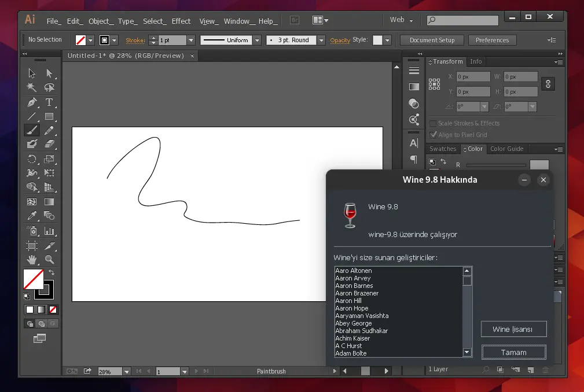Open the rotate angle dropdown

[x=484, y=107]
